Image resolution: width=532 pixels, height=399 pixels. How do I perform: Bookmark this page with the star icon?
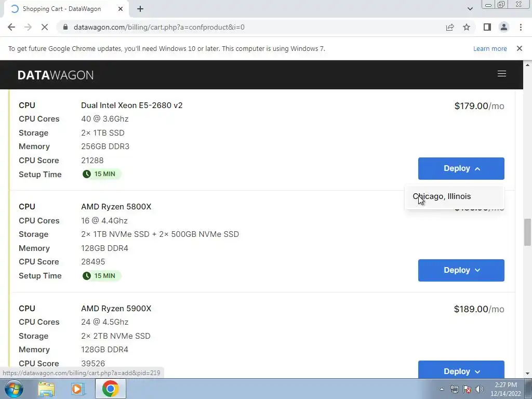(467, 27)
